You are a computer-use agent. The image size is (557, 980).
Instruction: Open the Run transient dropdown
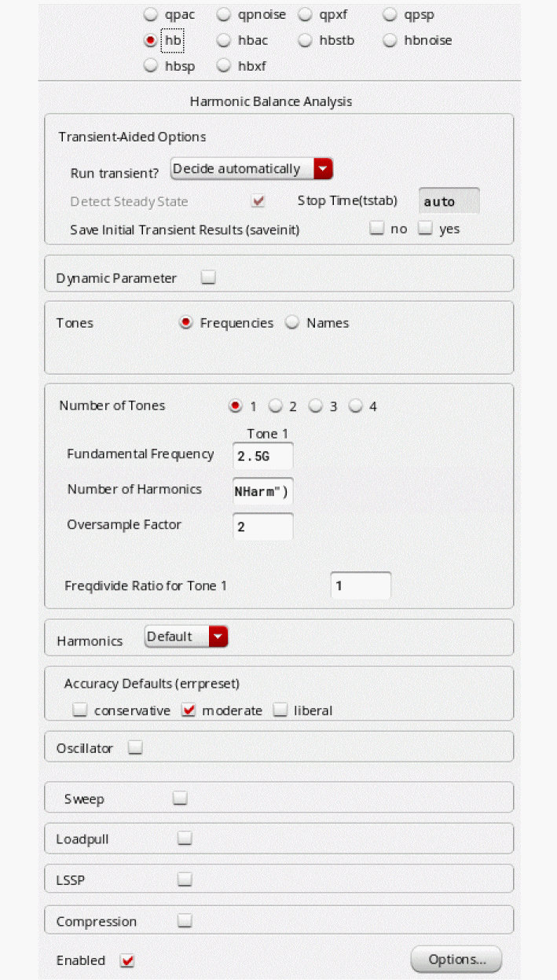click(x=323, y=169)
